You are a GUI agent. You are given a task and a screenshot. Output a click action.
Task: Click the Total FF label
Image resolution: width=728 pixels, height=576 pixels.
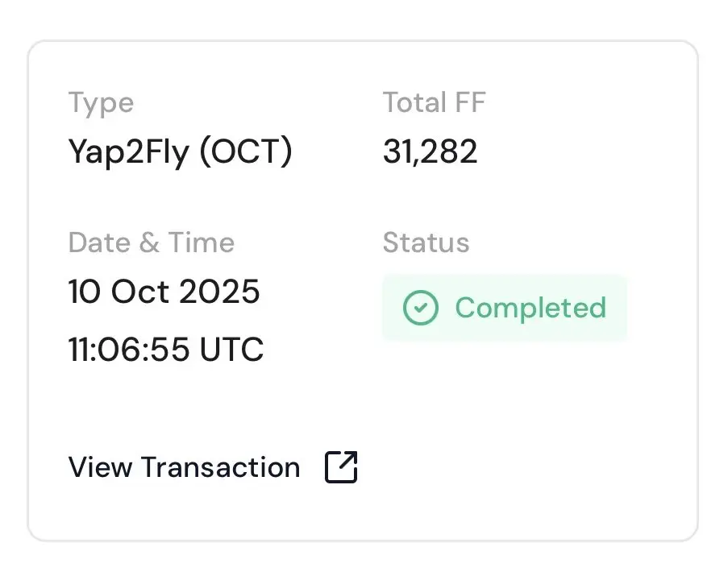click(x=434, y=103)
